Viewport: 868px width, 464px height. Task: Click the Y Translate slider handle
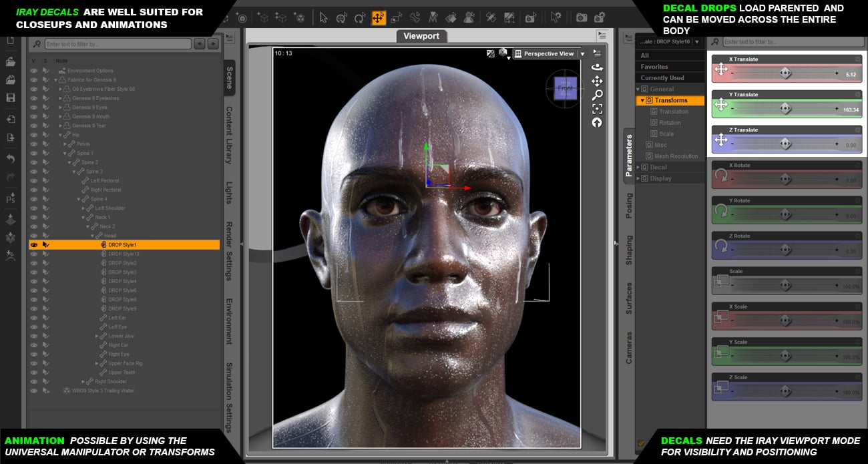pos(785,108)
